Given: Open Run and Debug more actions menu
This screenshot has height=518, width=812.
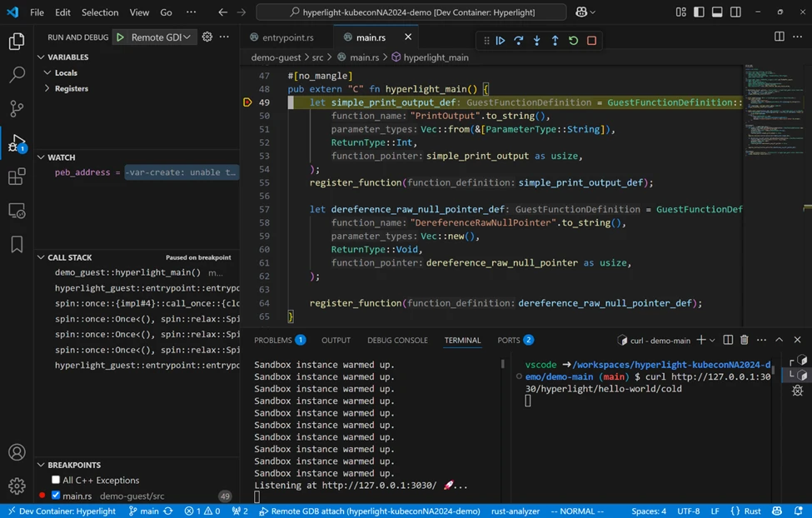Looking at the screenshot, I should tap(224, 37).
